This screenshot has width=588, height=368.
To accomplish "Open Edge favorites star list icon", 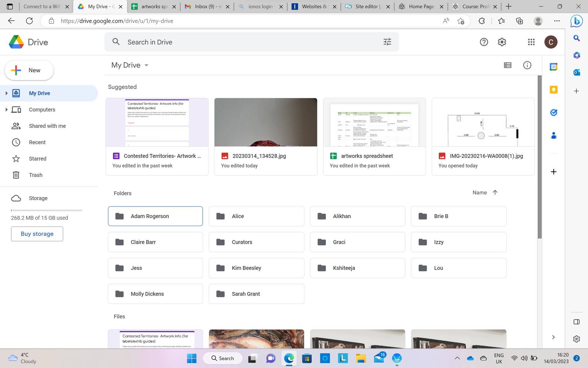I will [501, 21].
